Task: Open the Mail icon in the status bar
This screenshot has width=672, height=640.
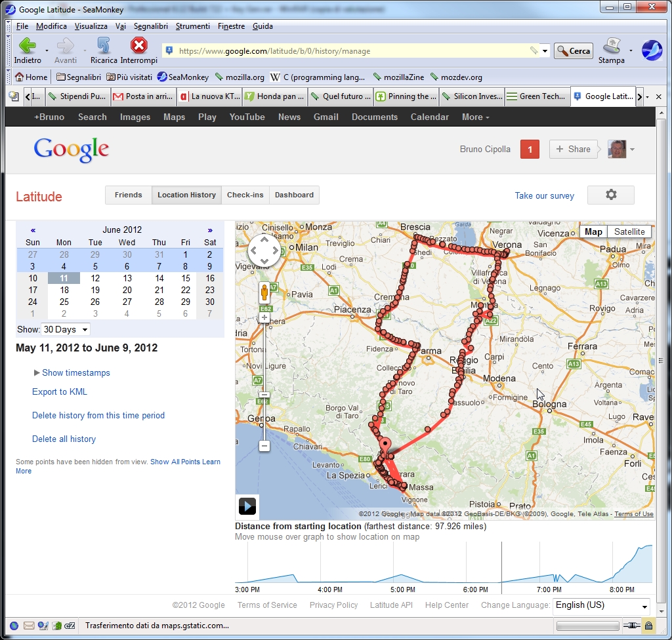Action: (29, 626)
